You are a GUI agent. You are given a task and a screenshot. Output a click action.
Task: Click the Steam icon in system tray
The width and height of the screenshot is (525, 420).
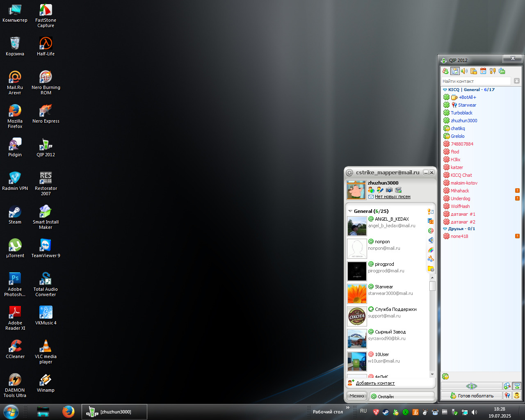(386, 412)
